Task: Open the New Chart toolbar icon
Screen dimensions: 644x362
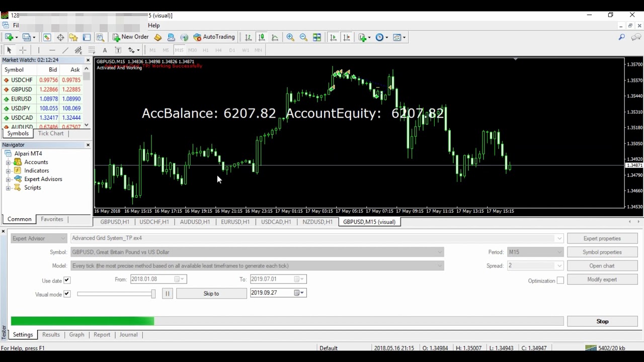Action: pos(9,37)
